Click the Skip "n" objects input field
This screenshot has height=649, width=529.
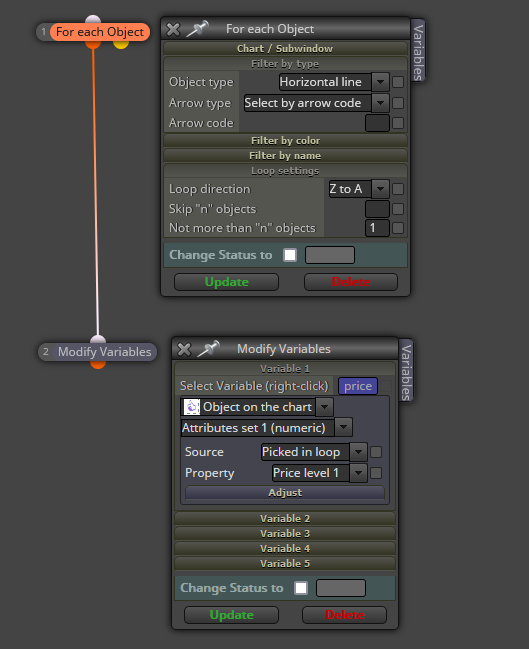click(x=377, y=209)
